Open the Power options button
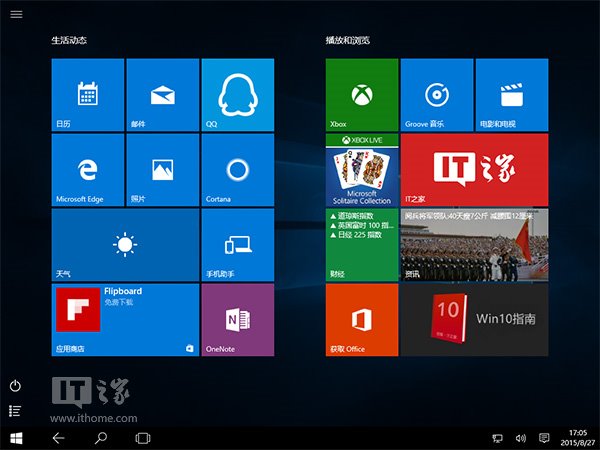The height and width of the screenshot is (450, 600). coord(16,386)
